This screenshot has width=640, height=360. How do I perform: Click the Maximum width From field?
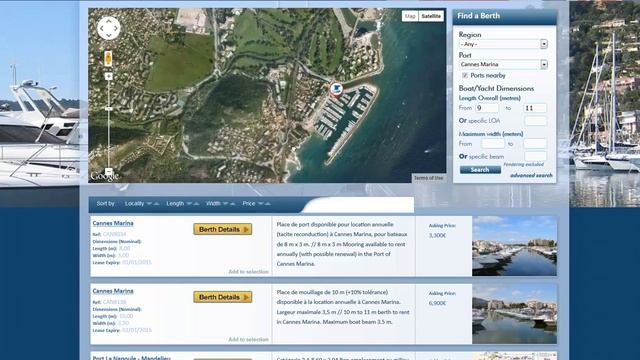[493, 144]
